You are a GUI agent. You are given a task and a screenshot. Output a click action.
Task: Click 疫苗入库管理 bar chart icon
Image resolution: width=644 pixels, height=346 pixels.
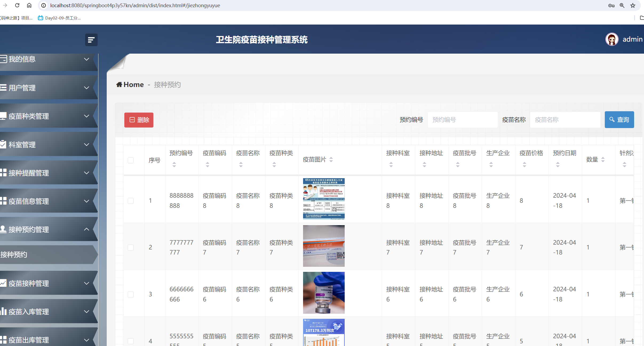3,311
